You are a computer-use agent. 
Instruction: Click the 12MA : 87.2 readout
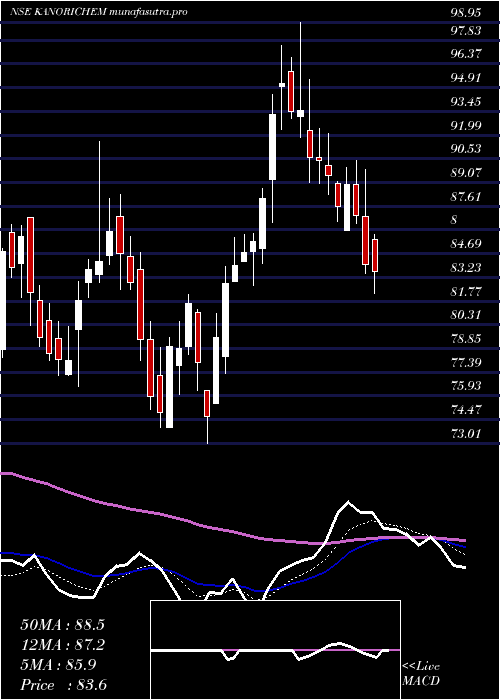pyautogui.click(x=62, y=645)
